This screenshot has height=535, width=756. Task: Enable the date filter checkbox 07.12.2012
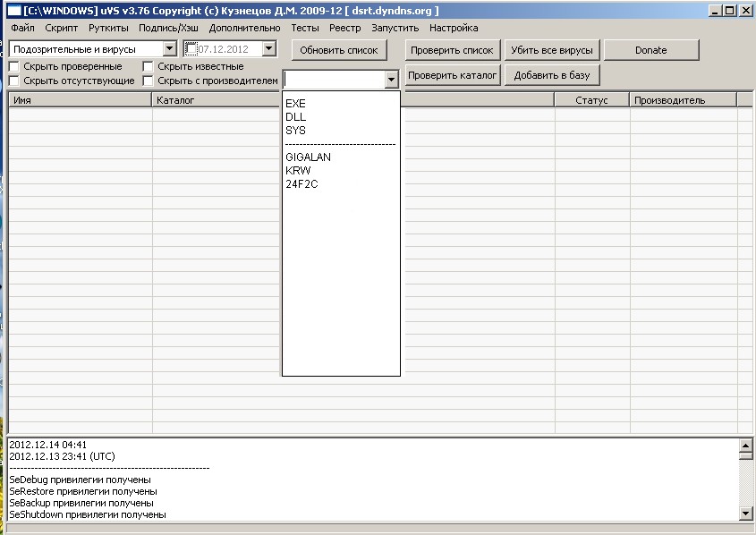191,49
